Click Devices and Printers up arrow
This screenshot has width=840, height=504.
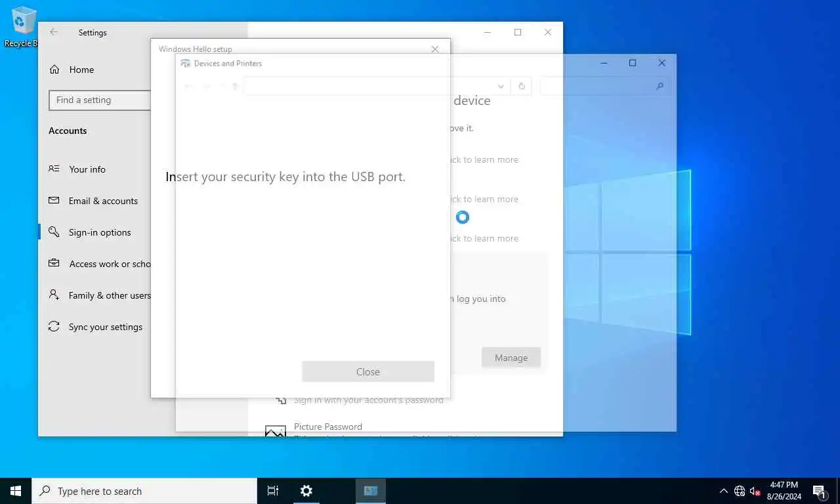(235, 87)
